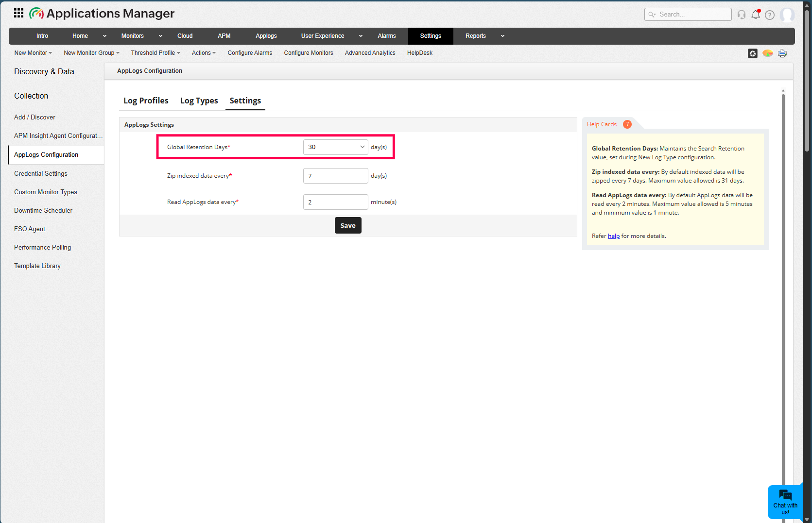Open the New Monitor Group dropdown
Screen dimensions: 812x523
(91, 53)
